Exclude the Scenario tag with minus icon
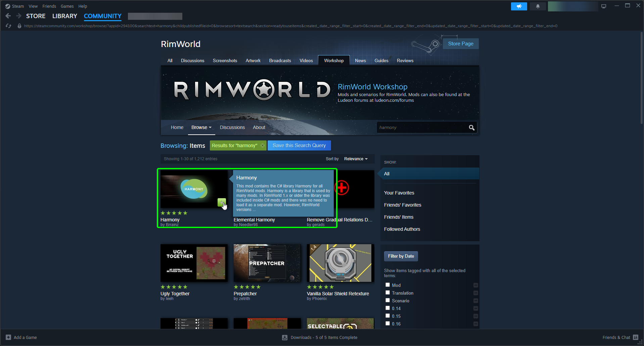 coord(476,301)
